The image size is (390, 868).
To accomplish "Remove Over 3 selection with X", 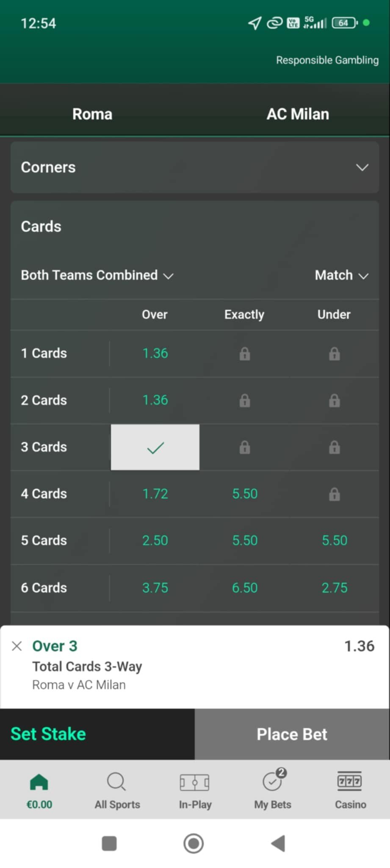I will click(17, 646).
